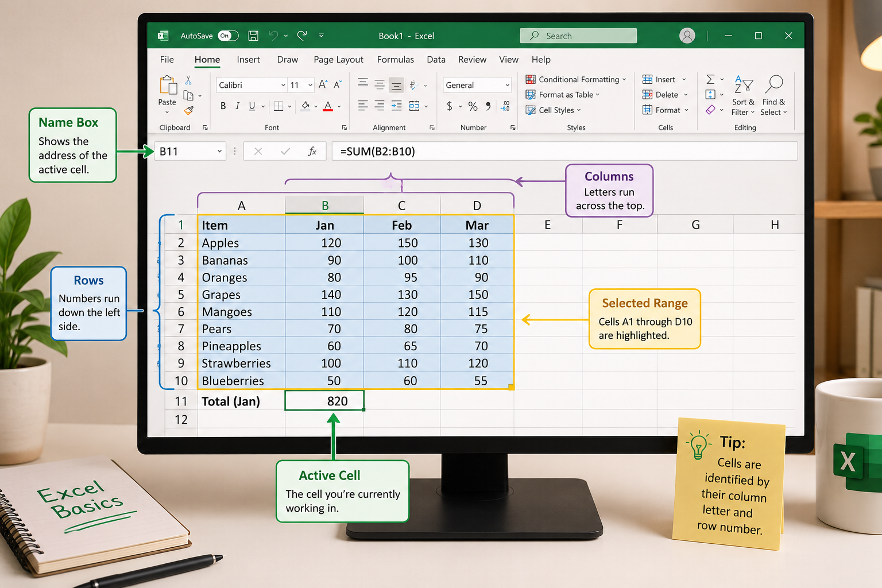The height and width of the screenshot is (588, 882).
Task: Switch to the Page Layout tab
Action: coord(338,59)
